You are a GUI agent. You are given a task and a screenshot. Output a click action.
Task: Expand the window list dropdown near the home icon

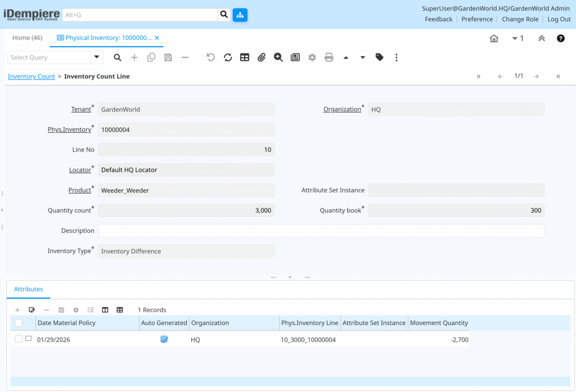[x=516, y=38]
